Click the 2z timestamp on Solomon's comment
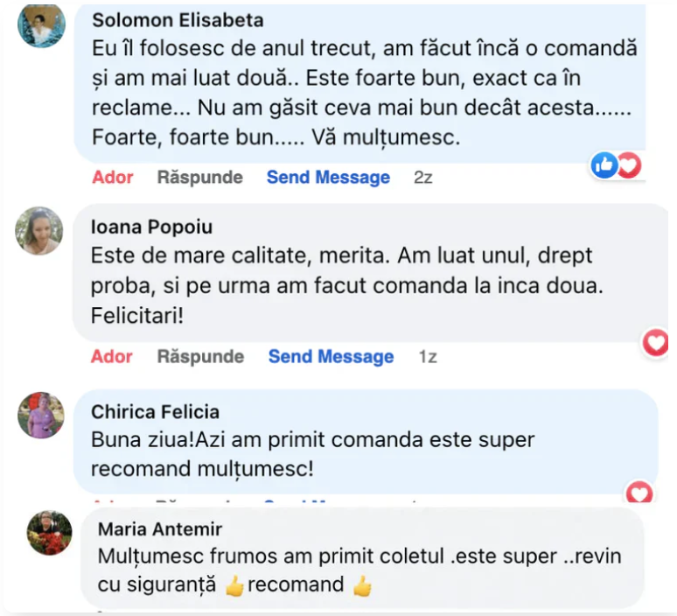The height and width of the screenshot is (616, 677). click(423, 178)
